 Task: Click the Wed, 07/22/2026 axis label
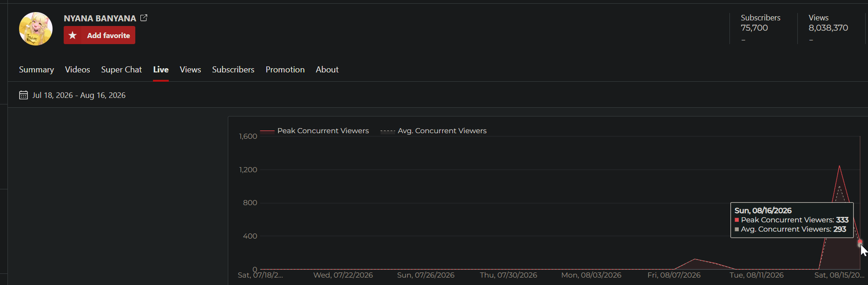click(x=343, y=275)
